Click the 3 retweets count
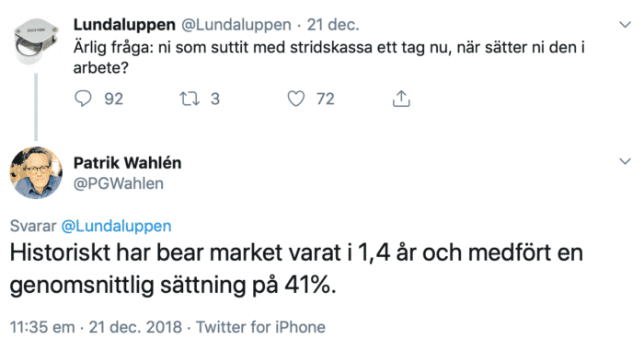This screenshot has width=644, height=351. [215, 99]
